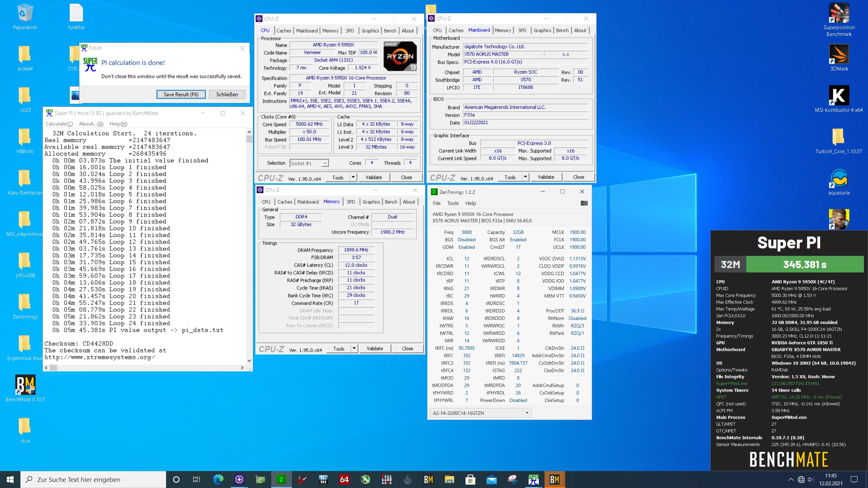Switch to the Caches tab in the CPU-Z CPU window
868x488 pixels.
(x=284, y=30)
